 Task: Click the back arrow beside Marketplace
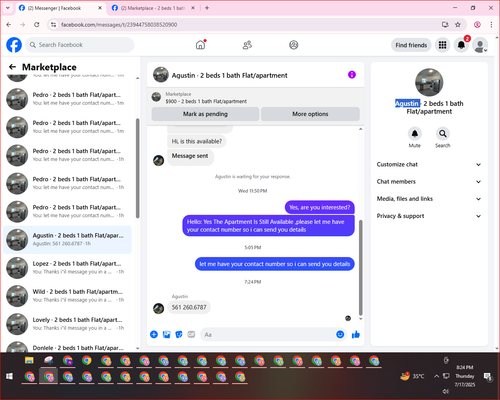(12, 67)
